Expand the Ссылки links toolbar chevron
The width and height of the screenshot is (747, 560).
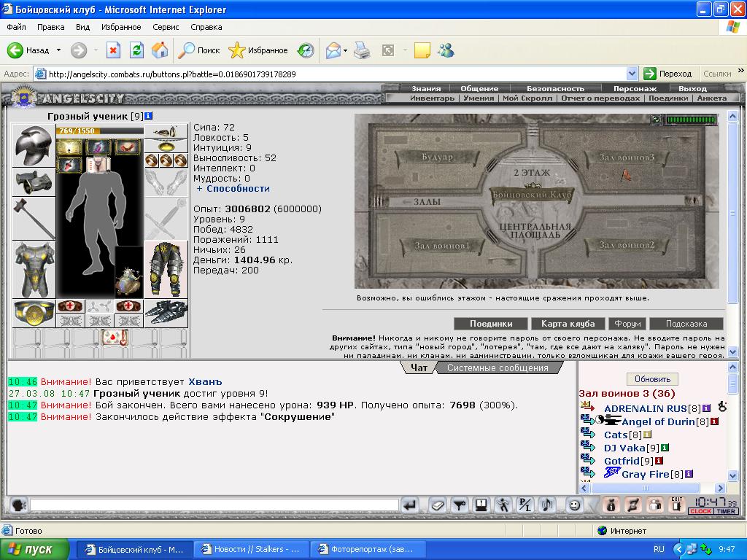click(740, 71)
